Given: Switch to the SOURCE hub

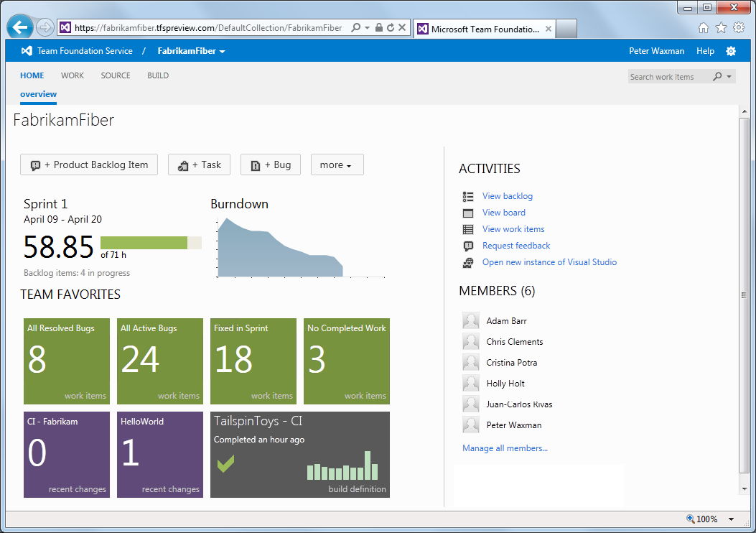Looking at the screenshot, I should pyautogui.click(x=116, y=75).
